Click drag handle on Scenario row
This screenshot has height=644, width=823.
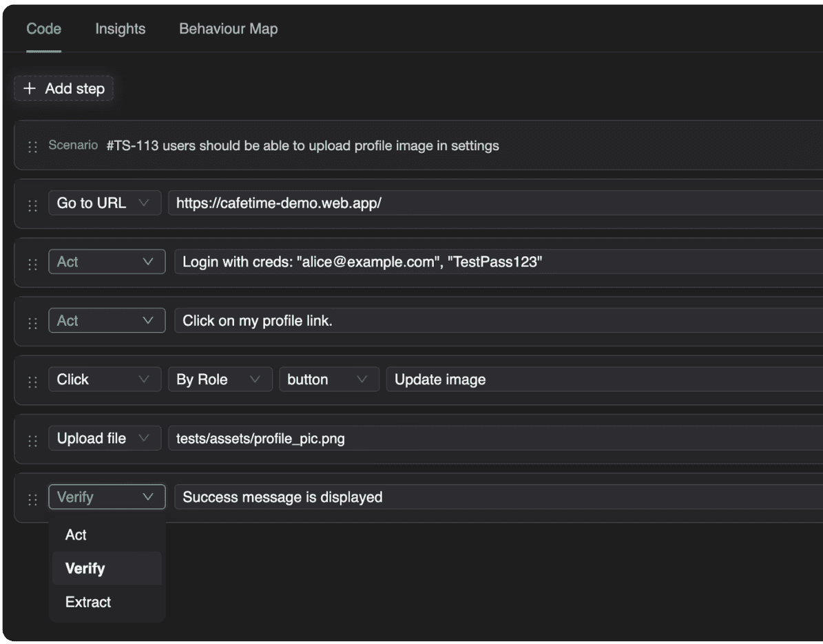click(x=32, y=147)
